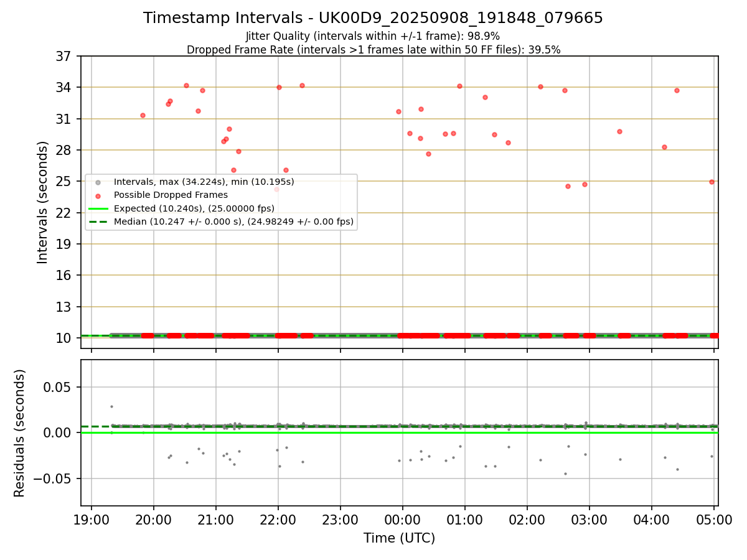This screenshot has width=747, height=560.
Task: Click the rightmost red point near 05:00 at 25 seconds
Action: click(712, 182)
